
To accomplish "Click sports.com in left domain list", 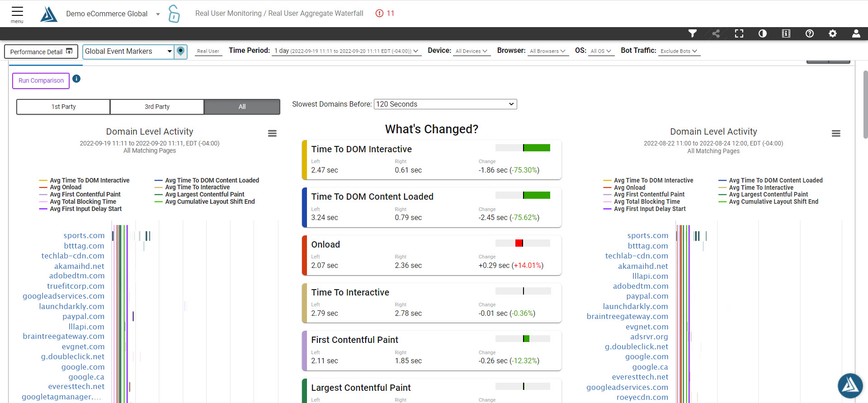I will pos(84,235).
